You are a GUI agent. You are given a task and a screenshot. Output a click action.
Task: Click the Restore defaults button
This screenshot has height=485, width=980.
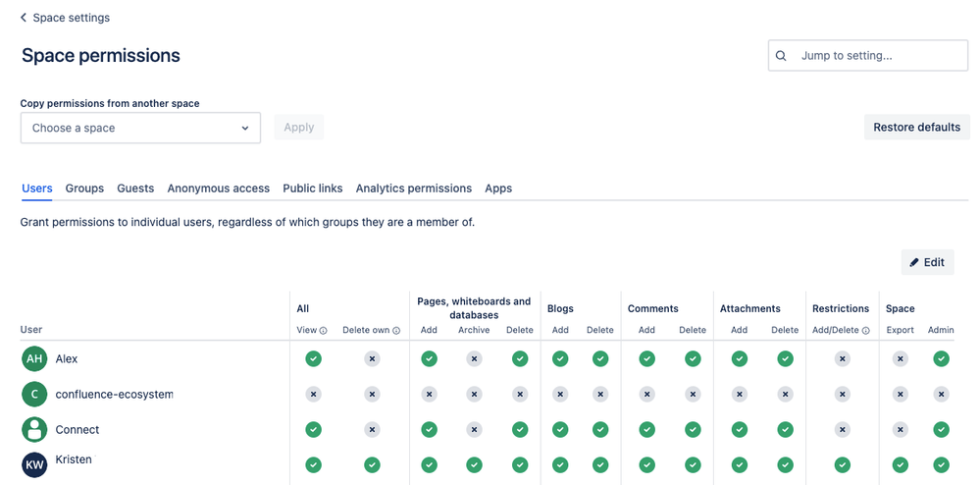(x=917, y=127)
